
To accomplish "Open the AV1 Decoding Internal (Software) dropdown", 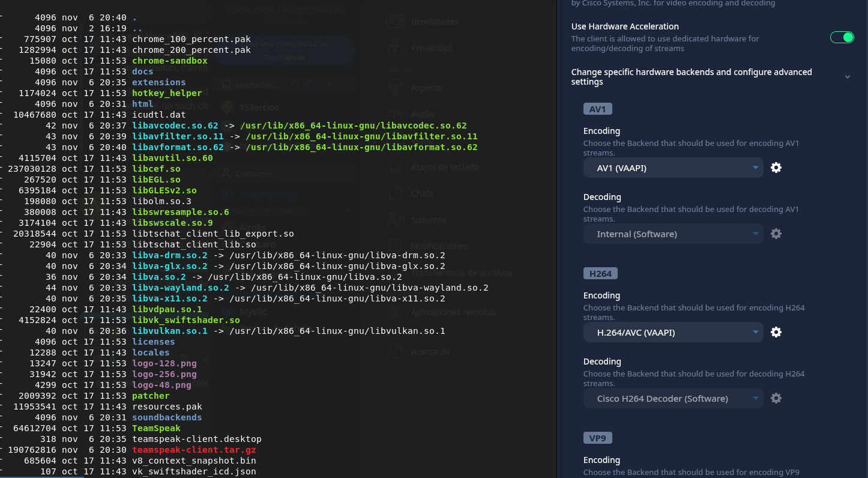I will pyautogui.click(x=672, y=234).
